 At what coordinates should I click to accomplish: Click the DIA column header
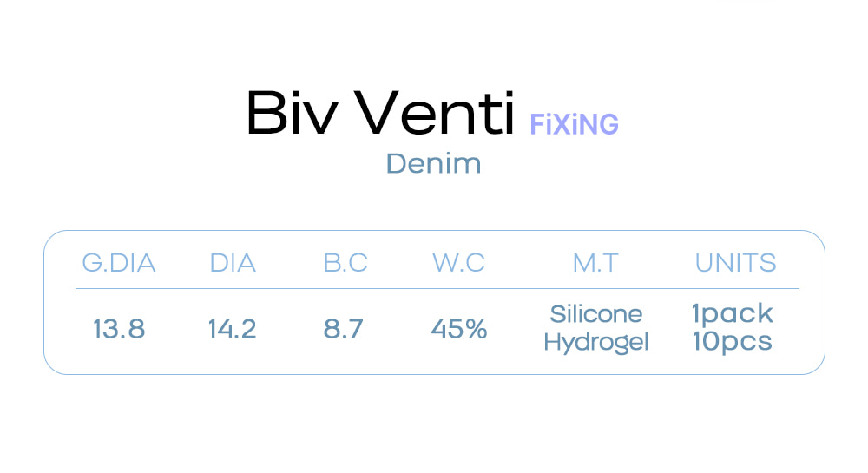233,263
